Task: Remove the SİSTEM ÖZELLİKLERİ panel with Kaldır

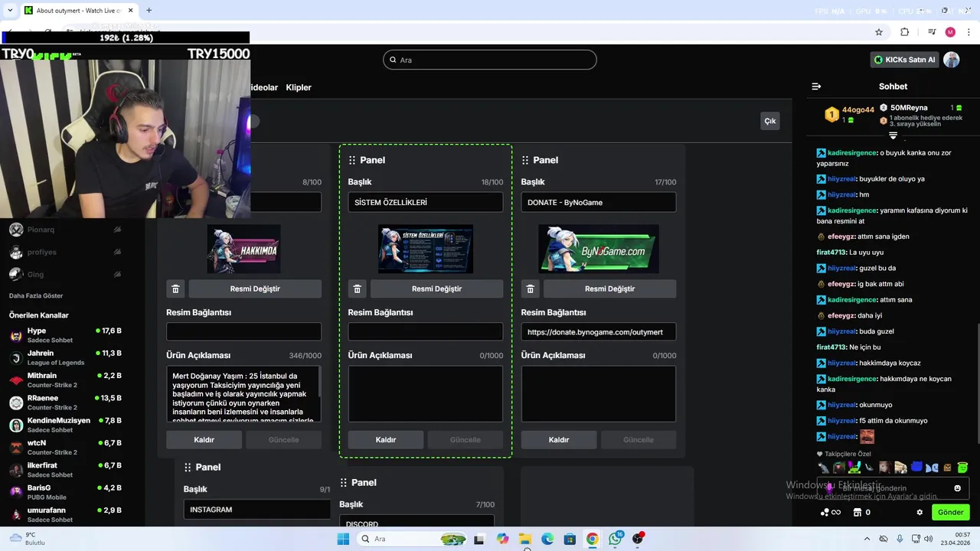Action: pyautogui.click(x=386, y=440)
